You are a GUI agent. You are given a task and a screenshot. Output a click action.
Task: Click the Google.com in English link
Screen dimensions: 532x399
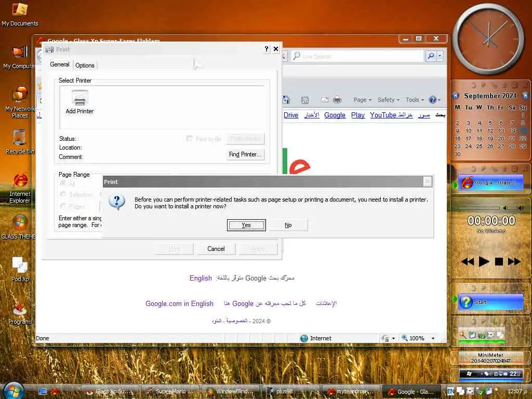179,303
